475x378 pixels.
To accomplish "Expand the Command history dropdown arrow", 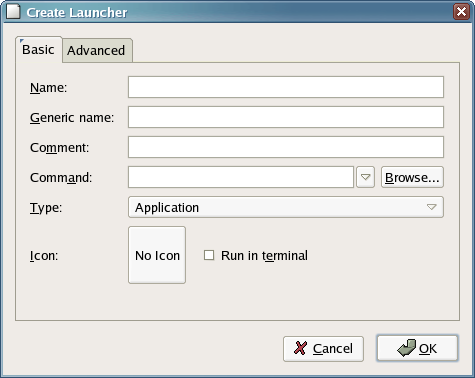I will pyautogui.click(x=365, y=177).
